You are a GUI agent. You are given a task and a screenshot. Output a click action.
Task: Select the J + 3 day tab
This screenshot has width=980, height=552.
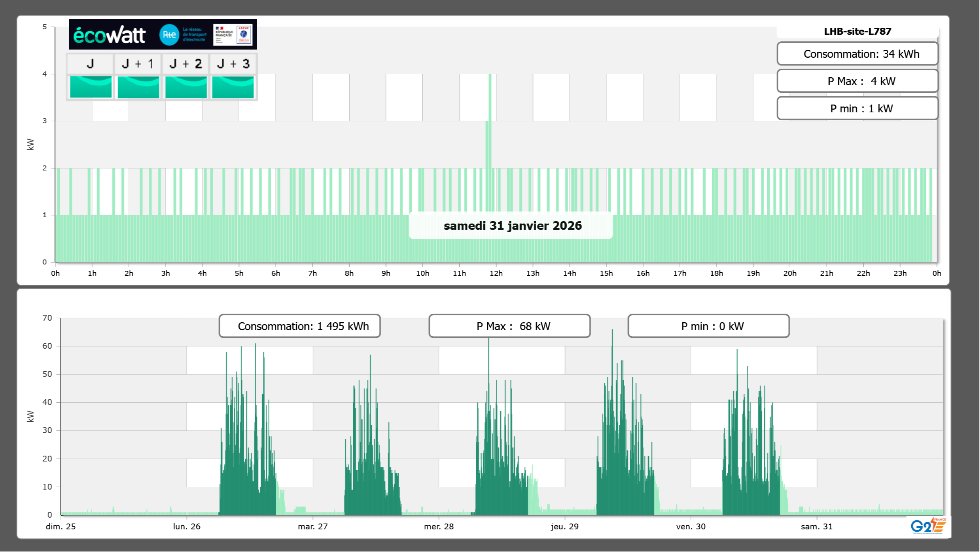point(233,64)
